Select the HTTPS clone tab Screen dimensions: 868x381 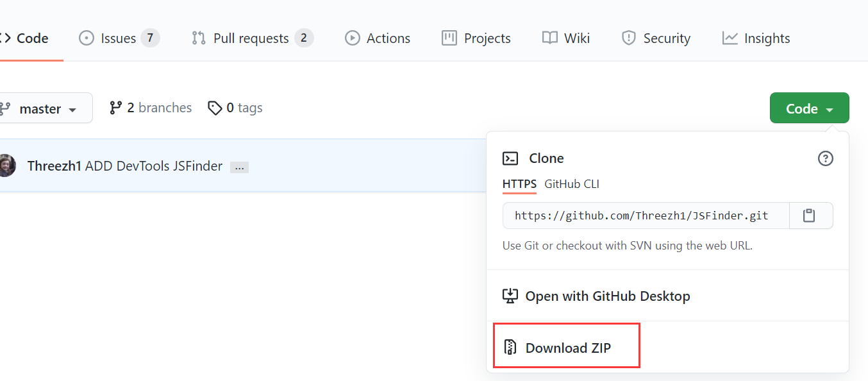[x=519, y=184]
